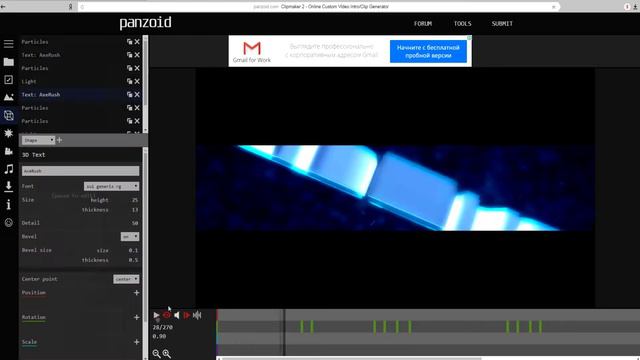Open the FORUM menu item

[x=423, y=24]
